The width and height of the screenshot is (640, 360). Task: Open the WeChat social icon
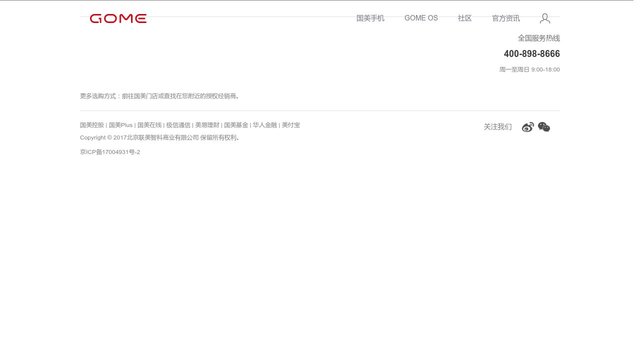pyautogui.click(x=544, y=127)
